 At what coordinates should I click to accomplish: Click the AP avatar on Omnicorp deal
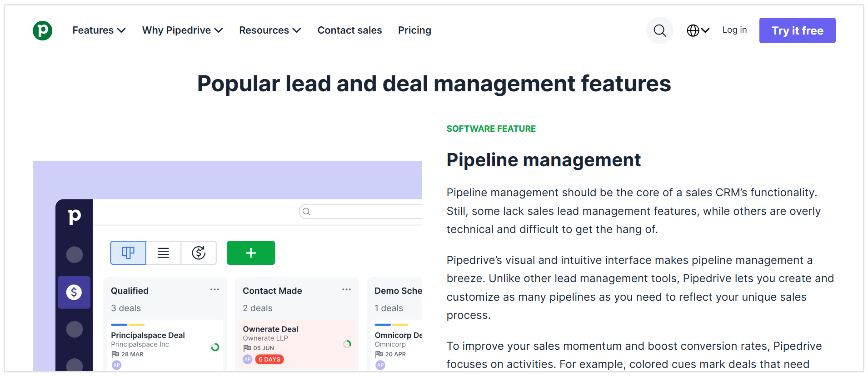380,365
